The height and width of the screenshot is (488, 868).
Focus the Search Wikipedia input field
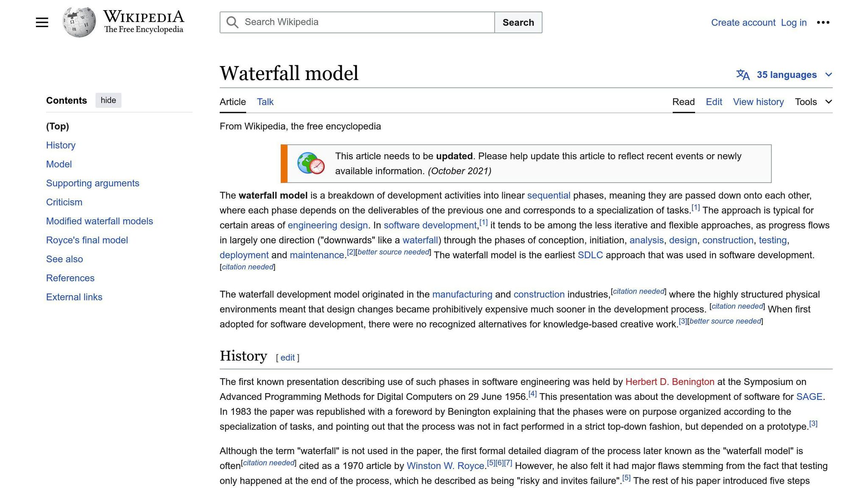[x=364, y=22]
